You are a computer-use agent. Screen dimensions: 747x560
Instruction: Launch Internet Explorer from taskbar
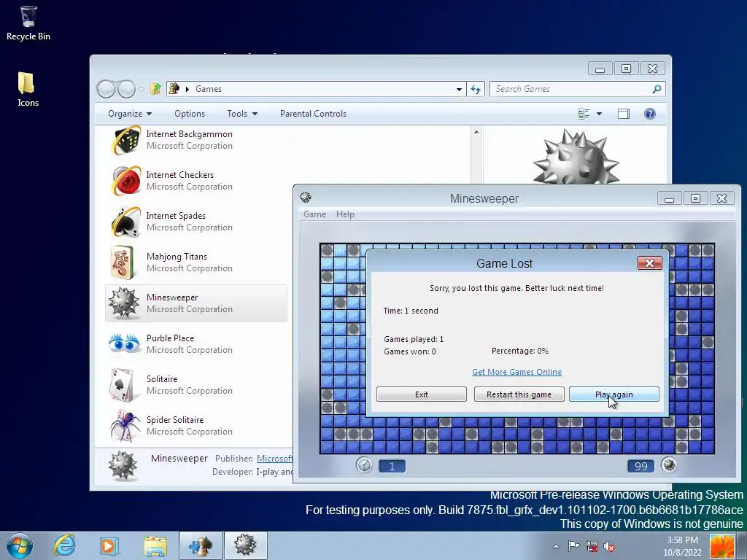pyautogui.click(x=64, y=545)
